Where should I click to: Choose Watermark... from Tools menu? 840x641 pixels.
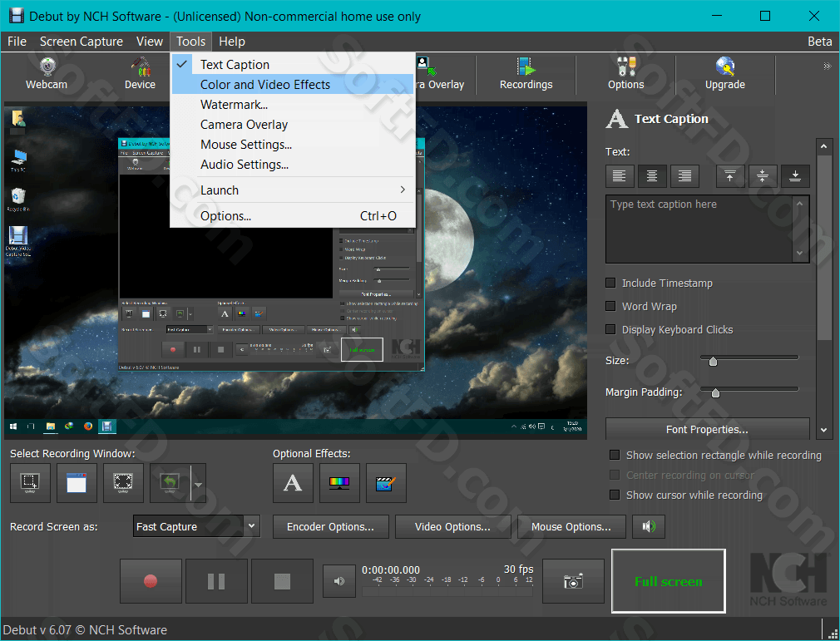pyautogui.click(x=293, y=105)
